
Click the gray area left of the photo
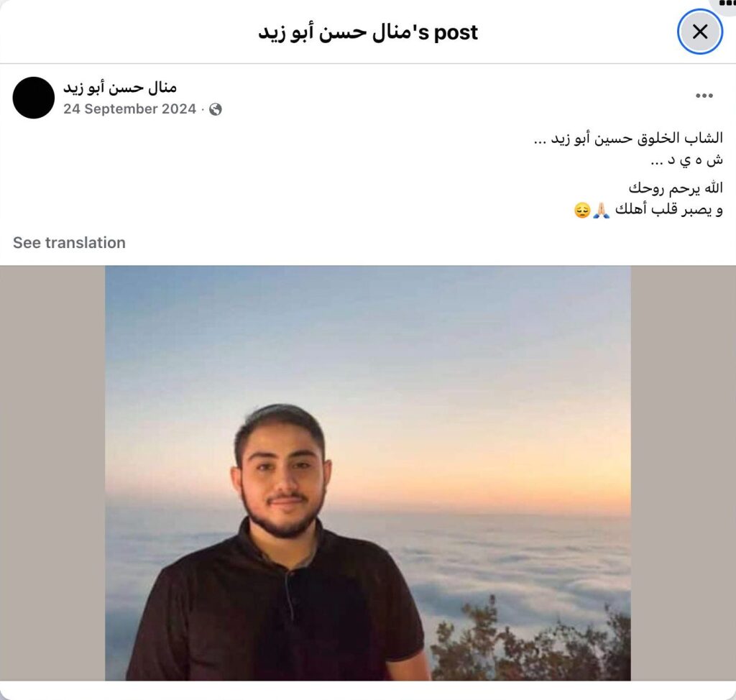[52, 473]
